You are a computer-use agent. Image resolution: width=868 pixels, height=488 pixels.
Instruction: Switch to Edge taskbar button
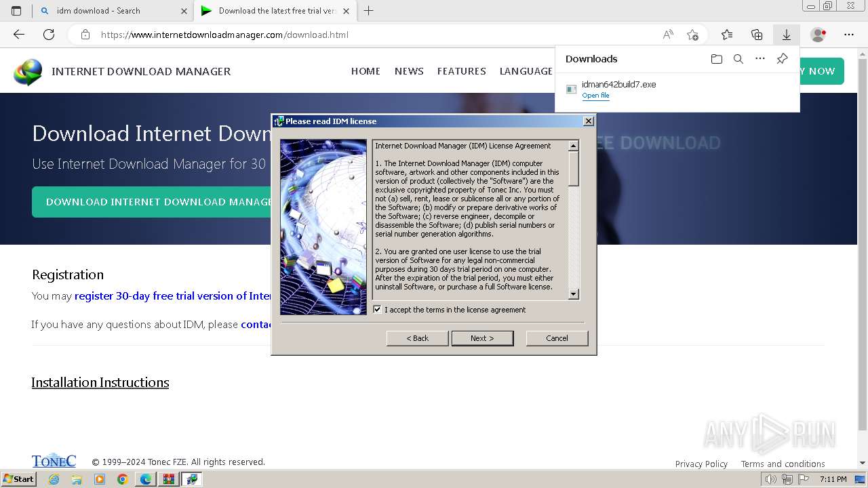click(146, 479)
